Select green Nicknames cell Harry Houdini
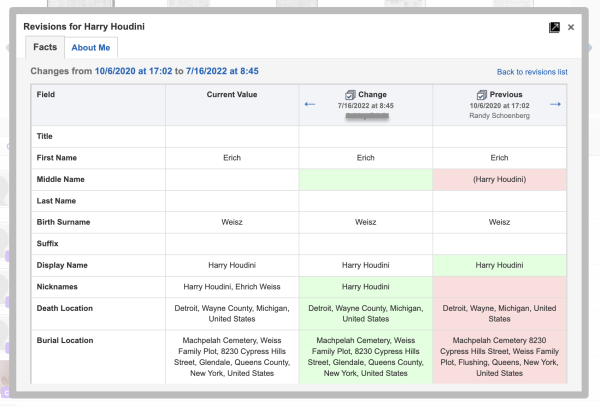This screenshot has height=407, width=600. (x=365, y=287)
